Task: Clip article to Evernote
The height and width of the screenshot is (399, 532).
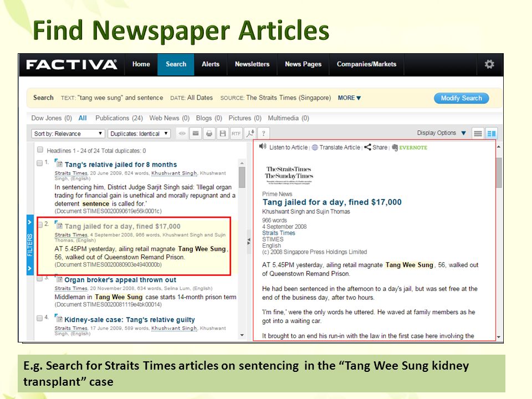Action: click(x=410, y=147)
